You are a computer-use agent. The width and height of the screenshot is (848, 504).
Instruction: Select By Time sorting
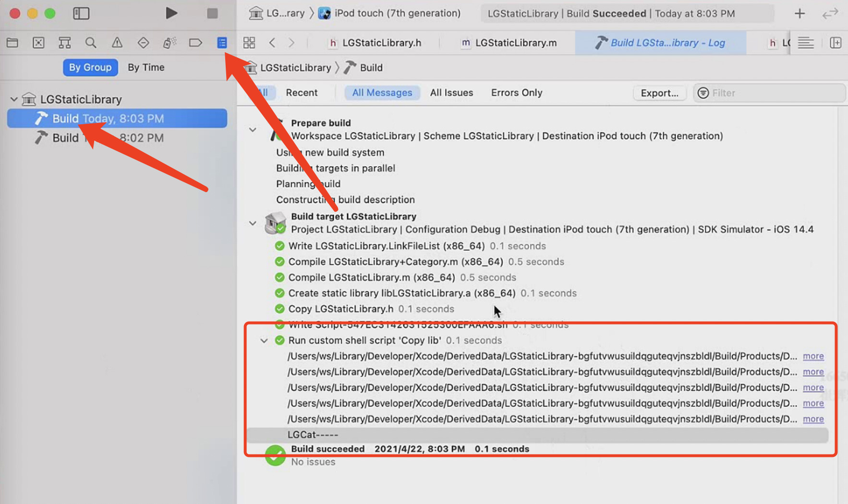pyautogui.click(x=146, y=67)
